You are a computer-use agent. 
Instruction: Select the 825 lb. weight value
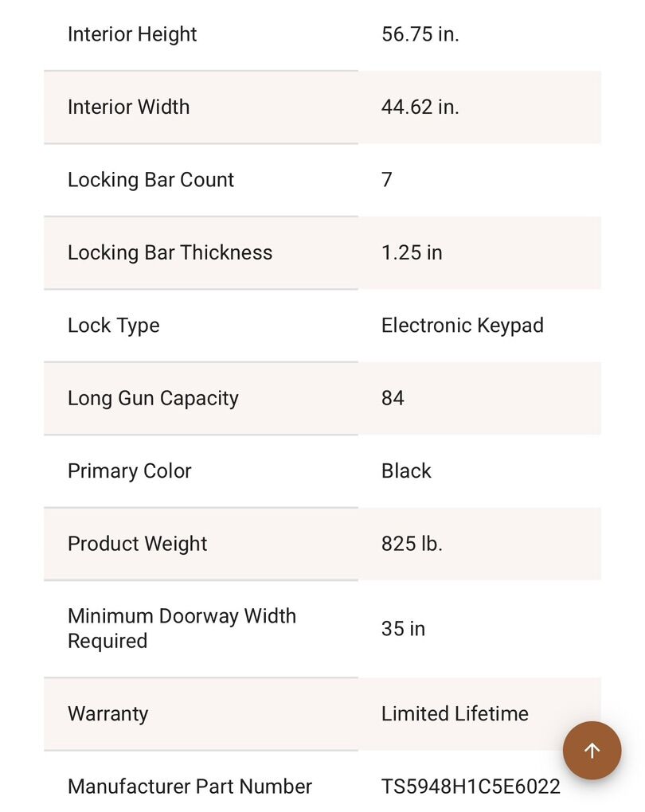(412, 544)
